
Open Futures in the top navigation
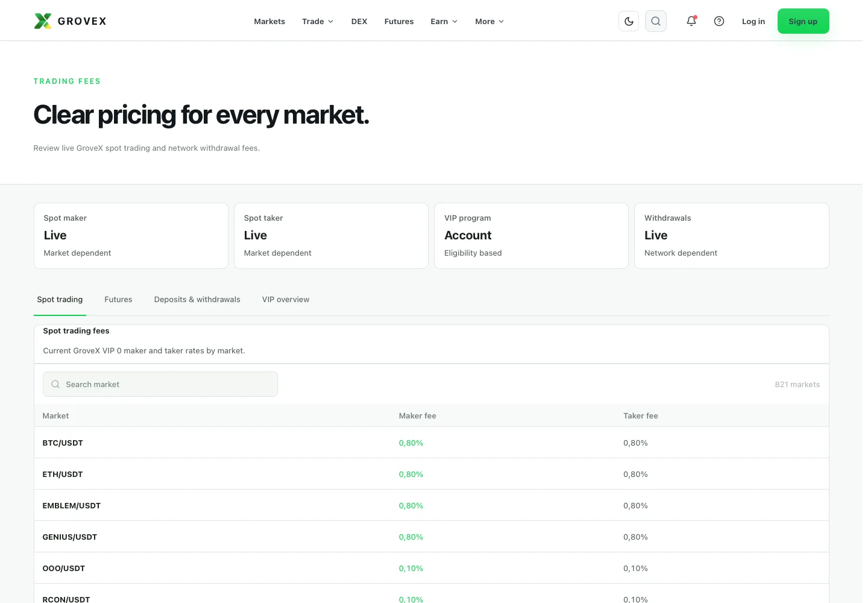pos(399,21)
